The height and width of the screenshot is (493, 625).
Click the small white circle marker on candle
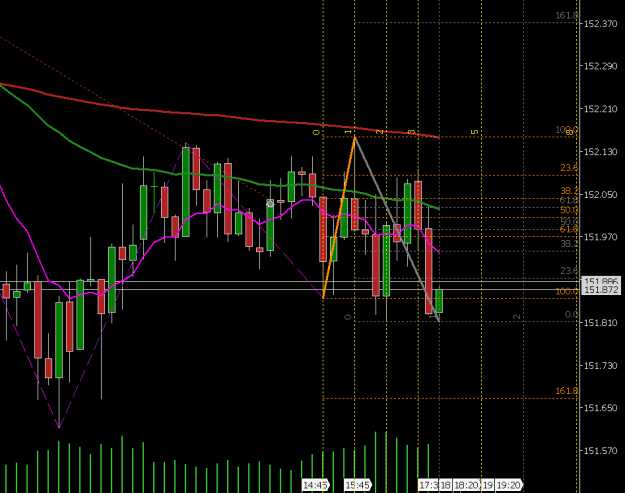(x=270, y=204)
